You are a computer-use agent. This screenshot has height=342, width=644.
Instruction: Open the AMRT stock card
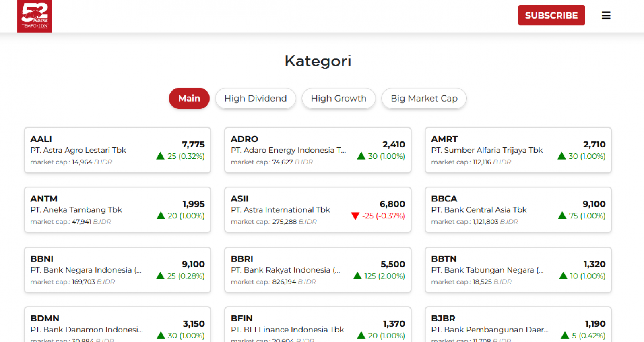tap(518, 150)
